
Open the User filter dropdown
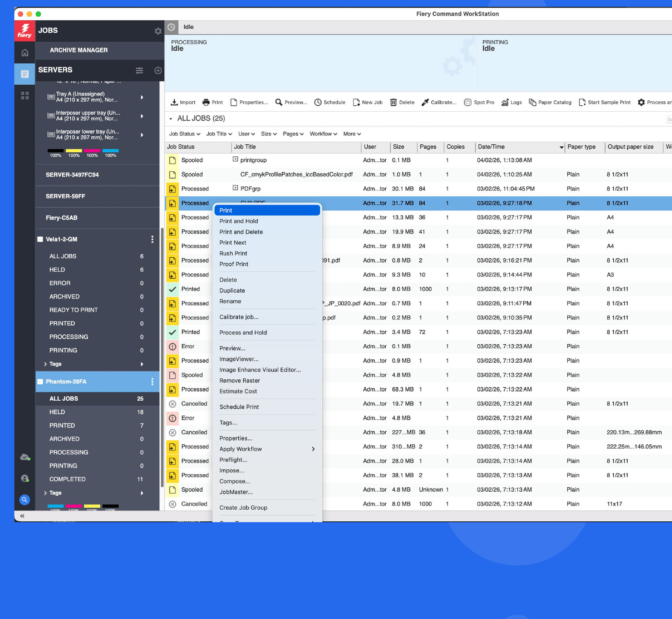246,134
